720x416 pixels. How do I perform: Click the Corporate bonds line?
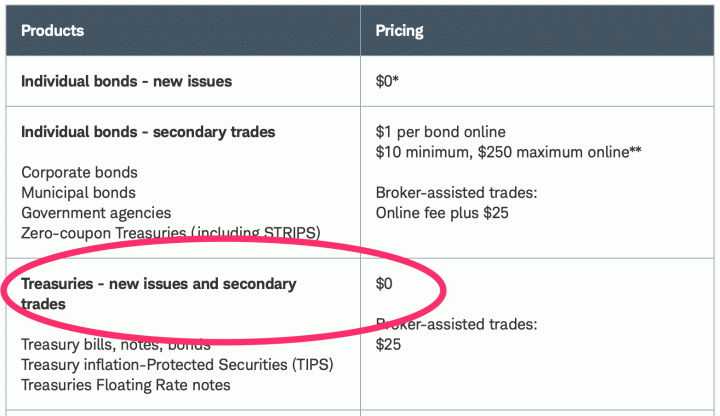pyautogui.click(x=79, y=173)
